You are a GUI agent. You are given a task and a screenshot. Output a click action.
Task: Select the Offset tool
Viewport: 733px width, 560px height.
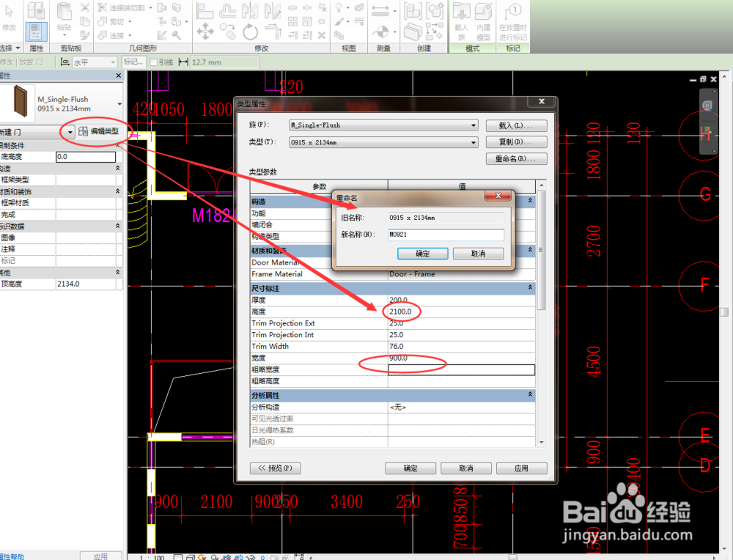point(228,10)
